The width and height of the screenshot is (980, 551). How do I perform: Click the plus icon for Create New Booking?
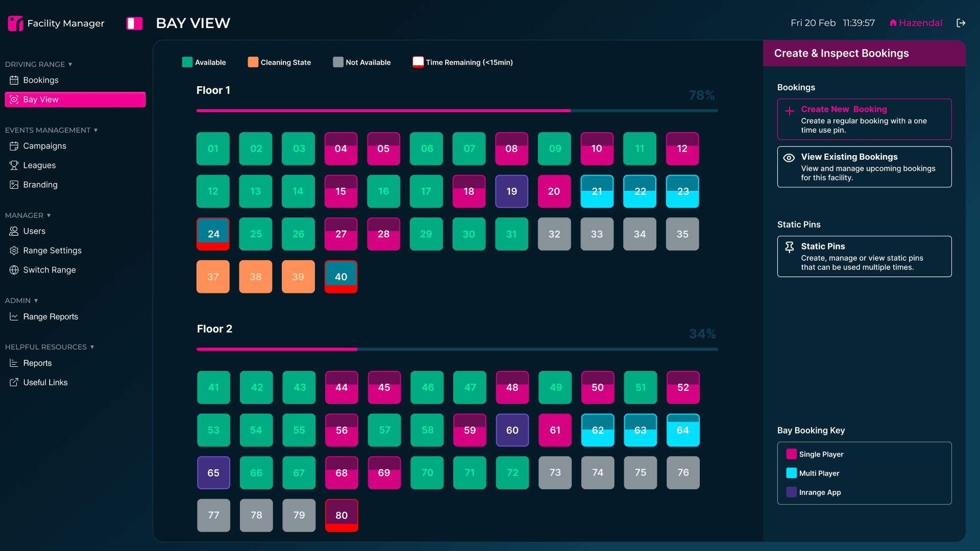click(789, 111)
